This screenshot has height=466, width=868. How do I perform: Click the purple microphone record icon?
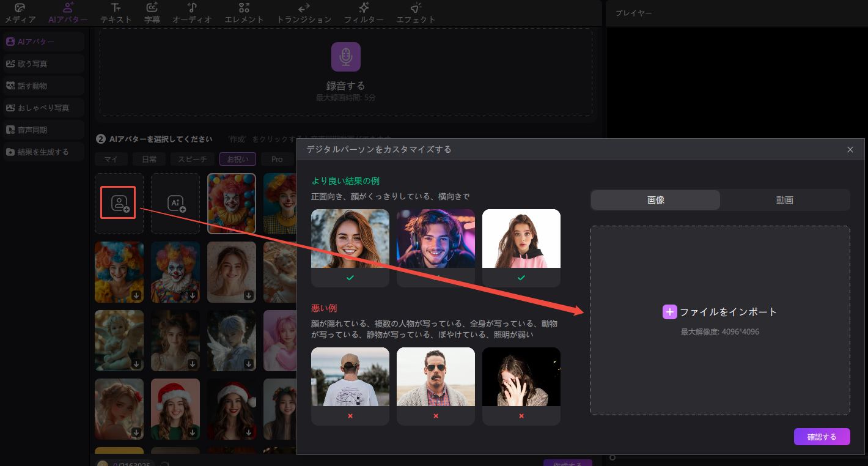coord(346,57)
